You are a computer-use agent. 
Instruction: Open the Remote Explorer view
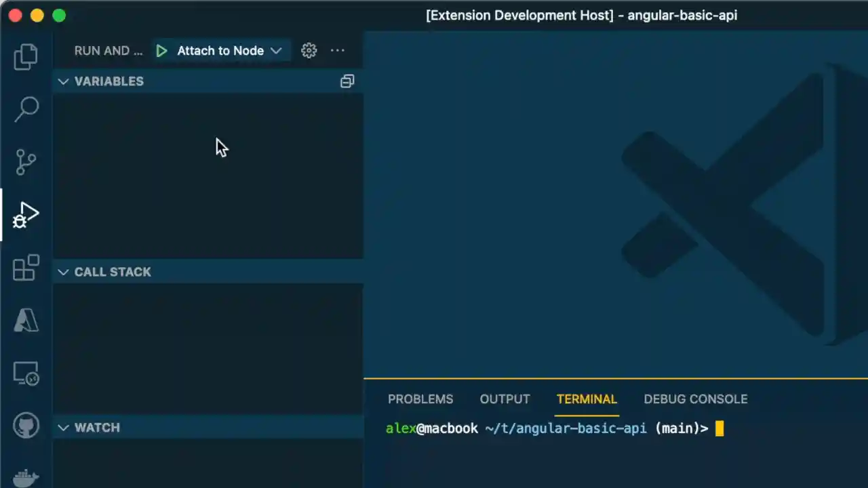click(x=26, y=373)
